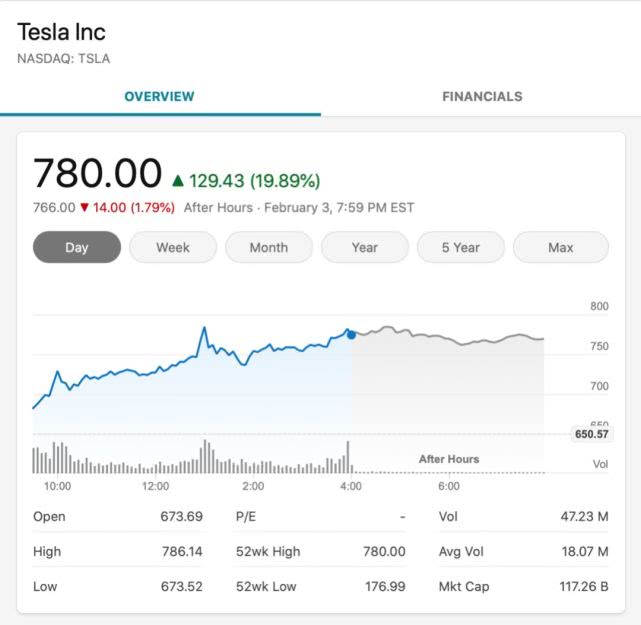Select the Week chart range
Screen dimensions: 641x625
pyautogui.click(x=173, y=248)
